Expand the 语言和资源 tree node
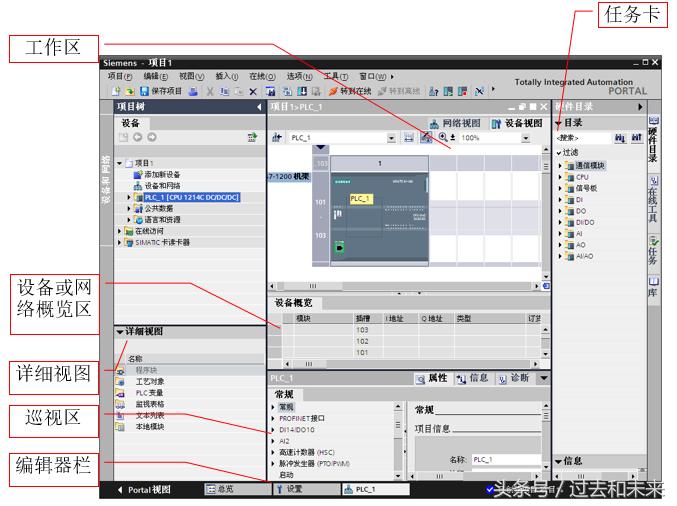The height and width of the screenshot is (506, 677). tap(129, 220)
